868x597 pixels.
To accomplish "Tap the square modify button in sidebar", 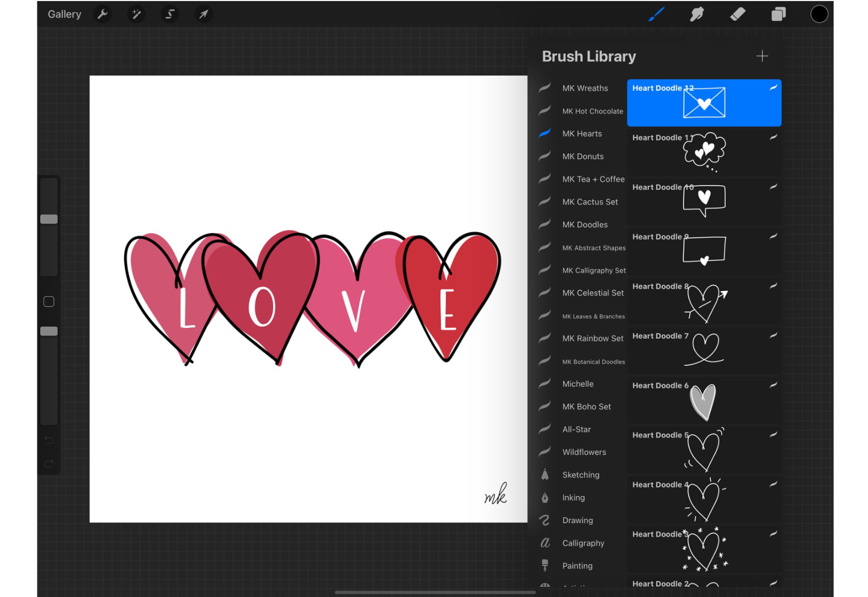I will point(49,302).
